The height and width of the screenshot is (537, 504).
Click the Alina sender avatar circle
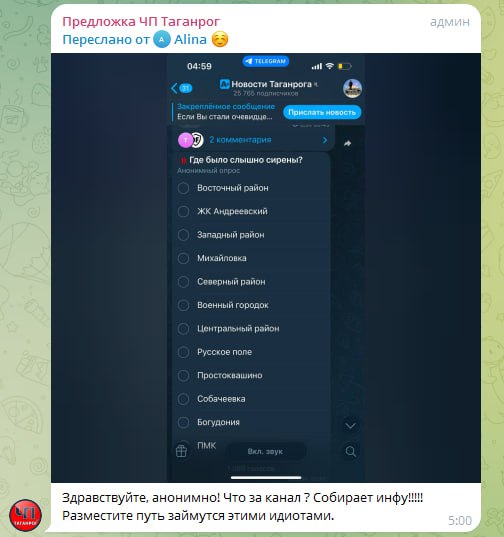tap(162, 40)
